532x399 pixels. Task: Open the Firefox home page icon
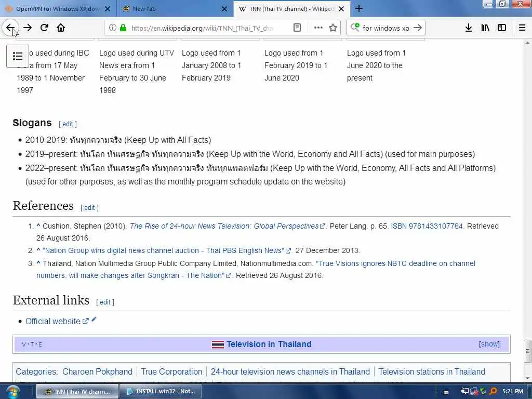pos(61,28)
